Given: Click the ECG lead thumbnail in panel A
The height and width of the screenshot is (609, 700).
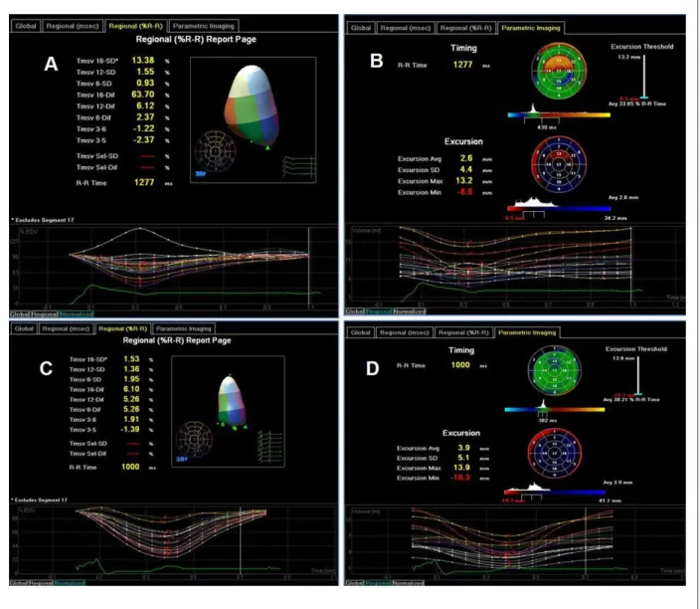Looking at the screenshot, I should [298, 166].
